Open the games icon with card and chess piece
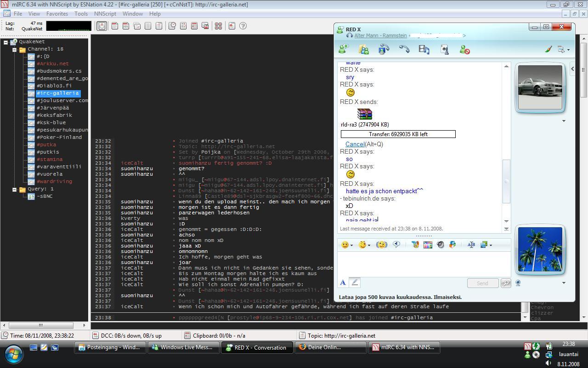588x368 pixels. coord(444,49)
